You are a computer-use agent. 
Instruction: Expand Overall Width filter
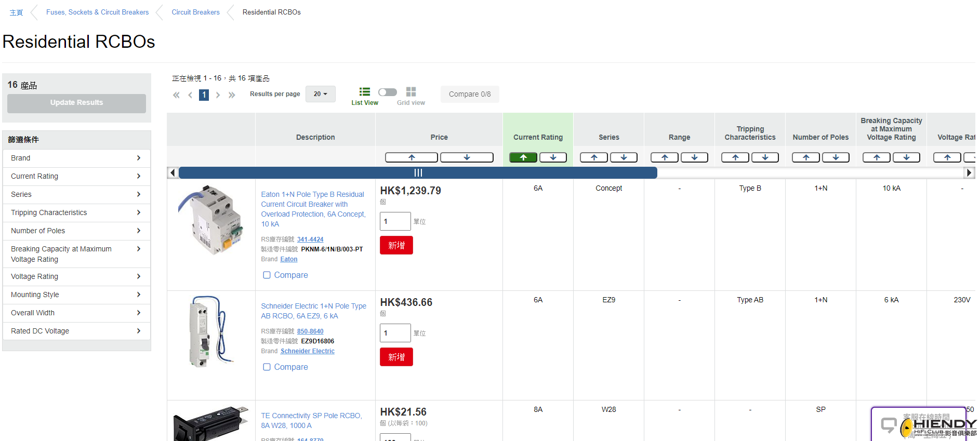[76, 313]
